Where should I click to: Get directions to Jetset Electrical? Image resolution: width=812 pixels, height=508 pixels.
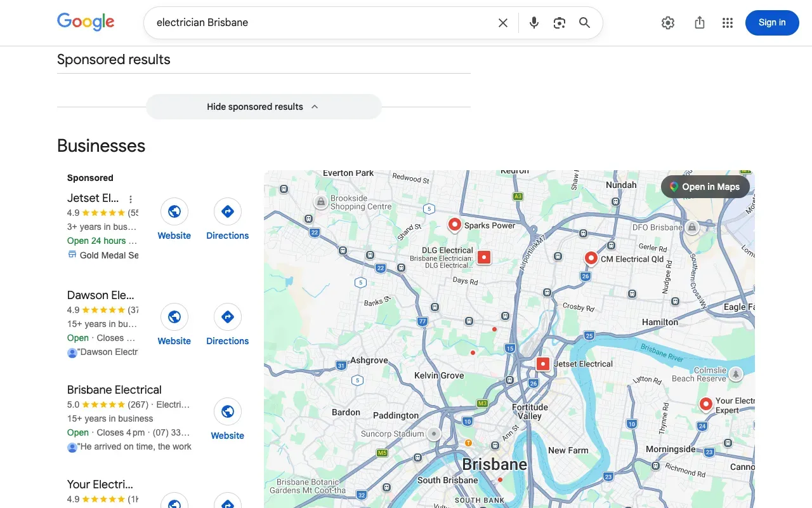228,211
